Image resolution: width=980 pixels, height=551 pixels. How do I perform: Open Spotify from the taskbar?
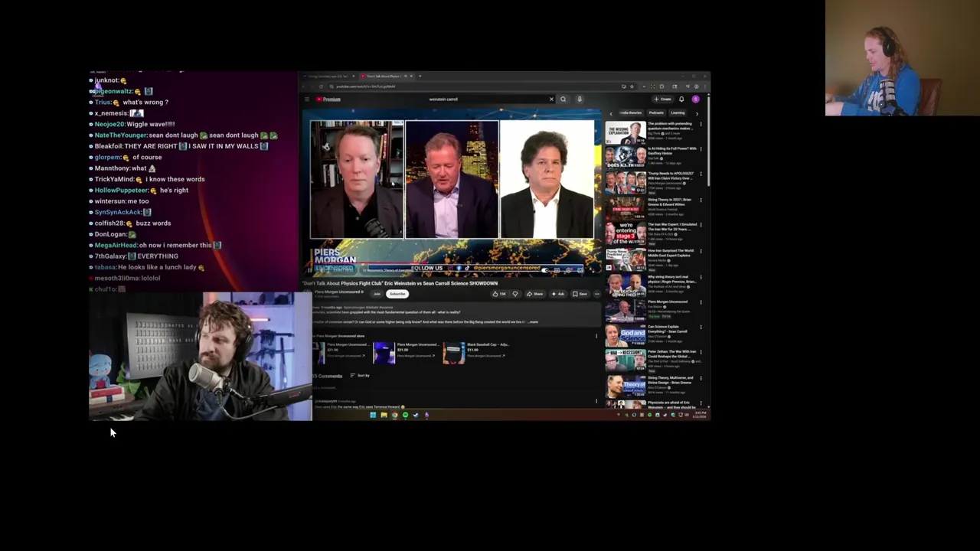[x=405, y=415]
